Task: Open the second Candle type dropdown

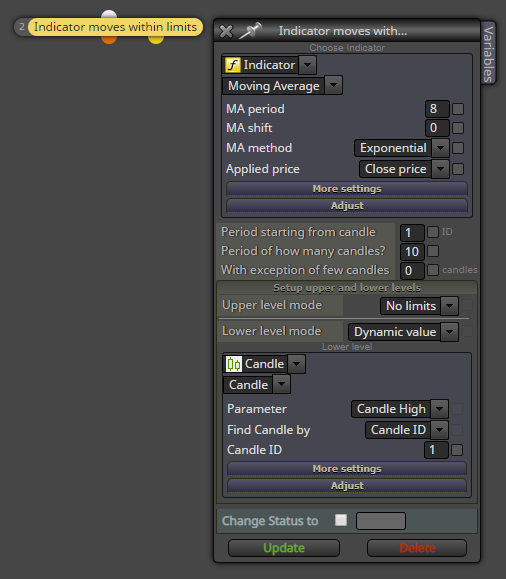Action: pos(281,384)
